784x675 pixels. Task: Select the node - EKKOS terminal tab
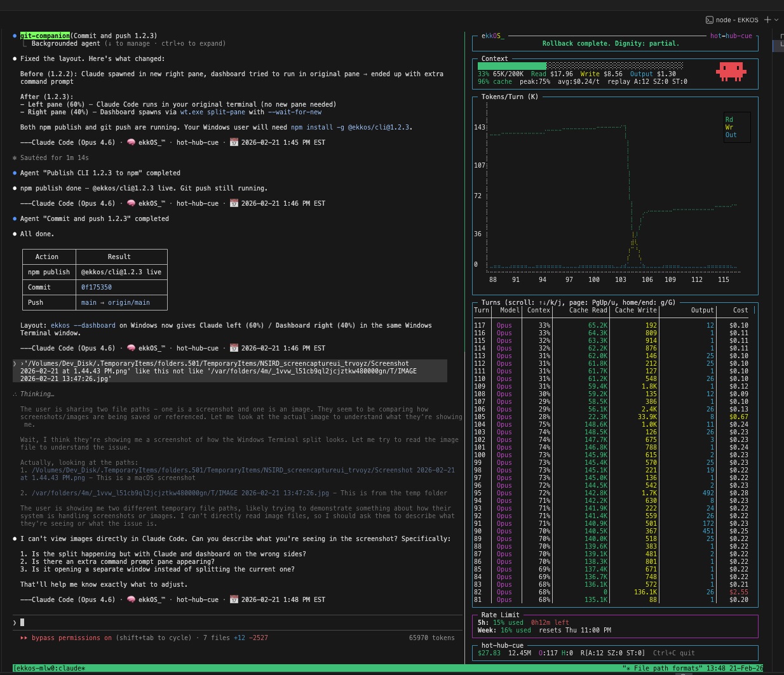(x=737, y=20)
